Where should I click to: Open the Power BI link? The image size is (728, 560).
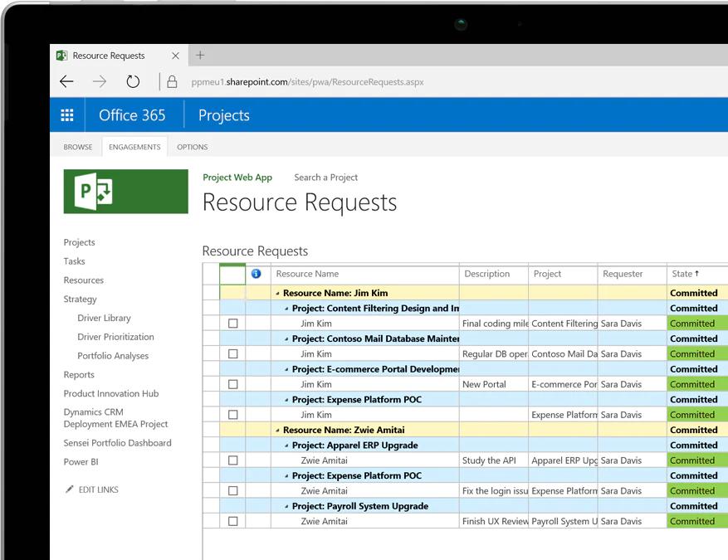pos(81,461)
